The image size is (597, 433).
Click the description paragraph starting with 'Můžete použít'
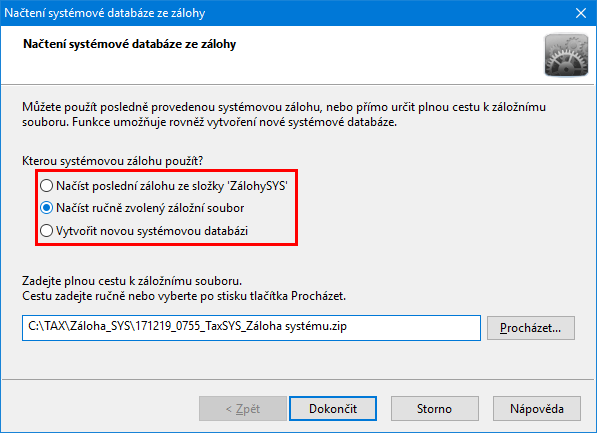tap(284, 114)
